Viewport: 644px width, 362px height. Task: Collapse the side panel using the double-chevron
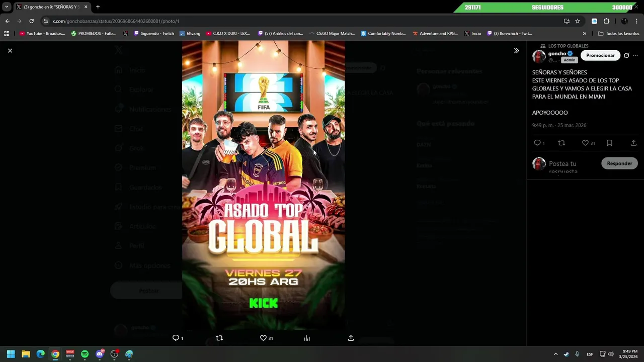[x=516, y=50]
